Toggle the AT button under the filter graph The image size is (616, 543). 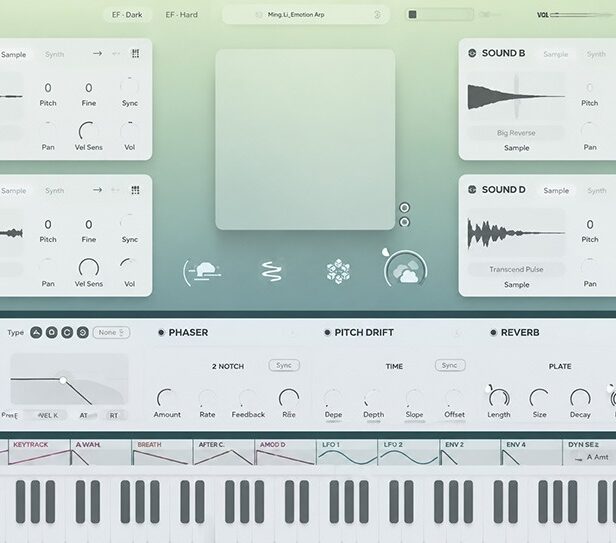(84, 415)
